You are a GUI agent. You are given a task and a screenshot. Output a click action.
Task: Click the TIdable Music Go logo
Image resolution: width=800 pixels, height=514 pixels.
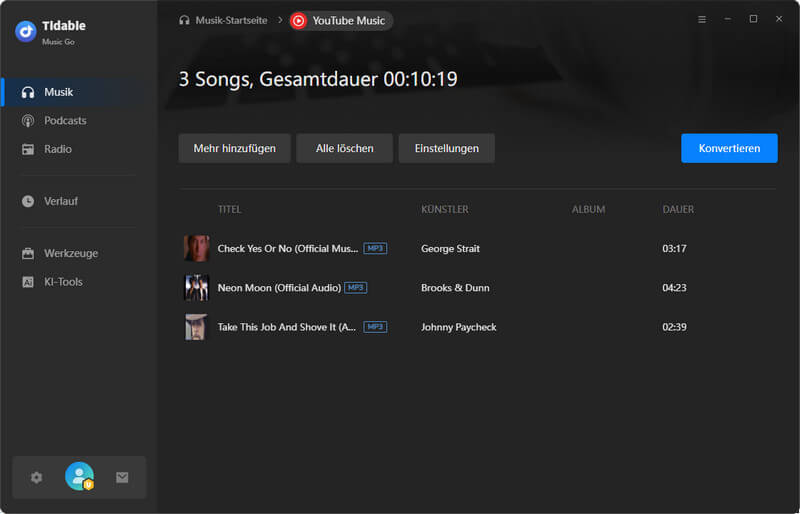26,32
